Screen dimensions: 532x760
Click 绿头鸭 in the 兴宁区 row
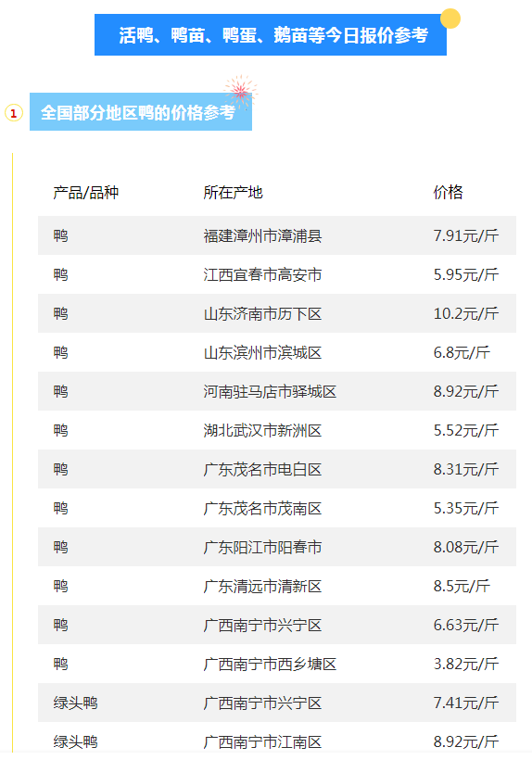pyautogui.click(x=76, y=703)
